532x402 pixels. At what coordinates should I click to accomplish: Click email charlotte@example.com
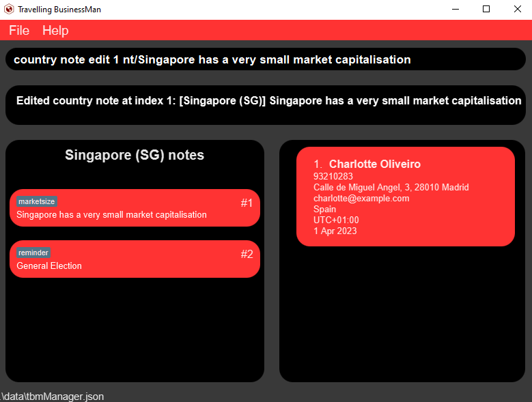(361, 199)
